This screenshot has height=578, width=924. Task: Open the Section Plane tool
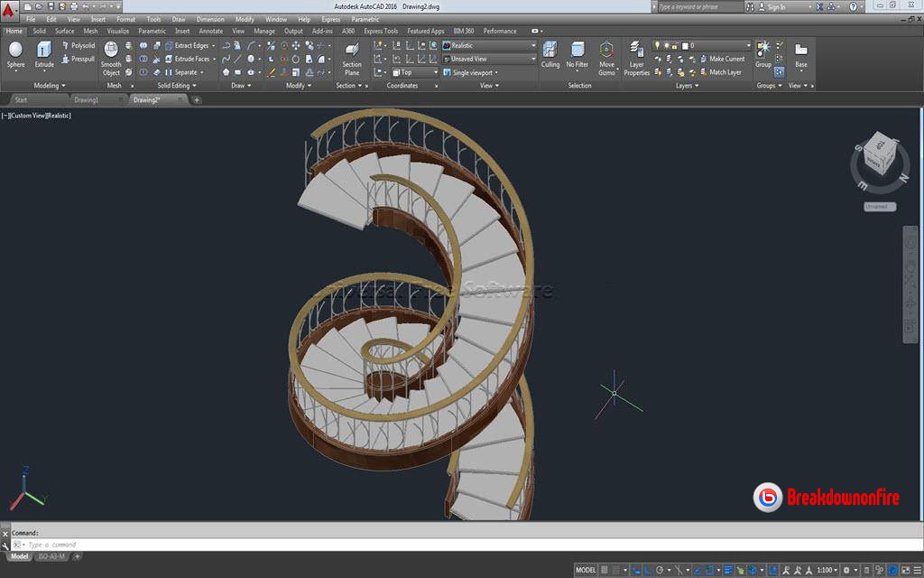tap(352, 59)
